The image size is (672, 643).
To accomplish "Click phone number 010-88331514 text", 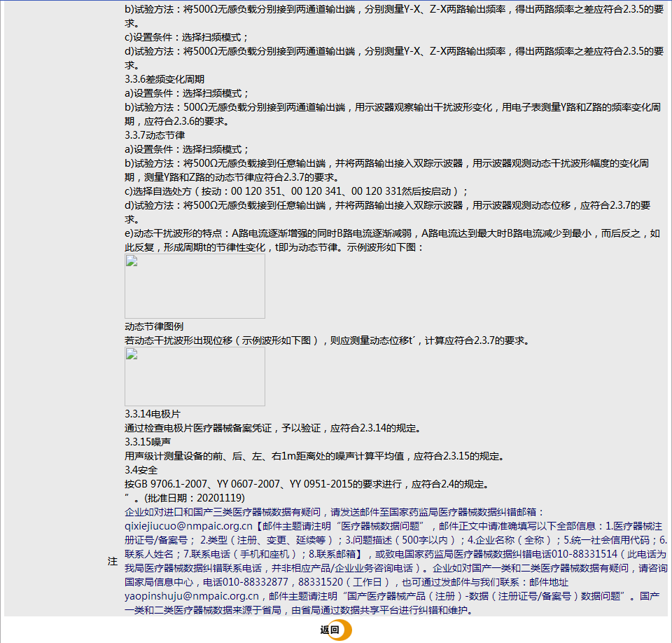I will (x=584, y=554).
